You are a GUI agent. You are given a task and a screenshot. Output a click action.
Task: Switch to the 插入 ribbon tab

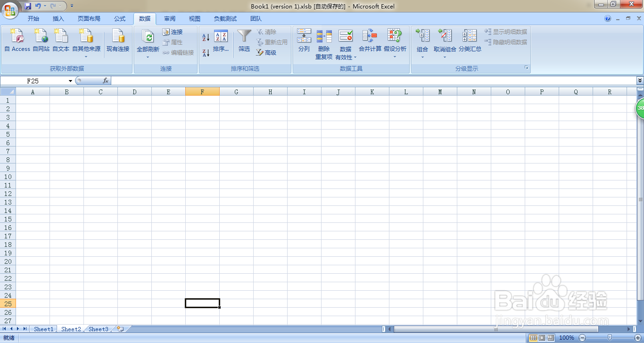pyautogui.click(x=58, y=19)
